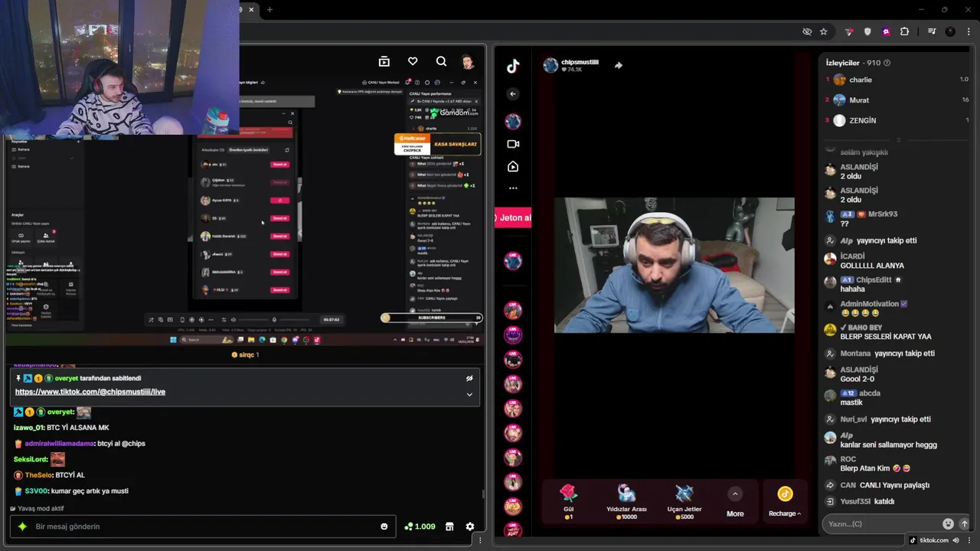Send the Gül rose gift
Screen dimensions: 980x551
tap(568, 502)
